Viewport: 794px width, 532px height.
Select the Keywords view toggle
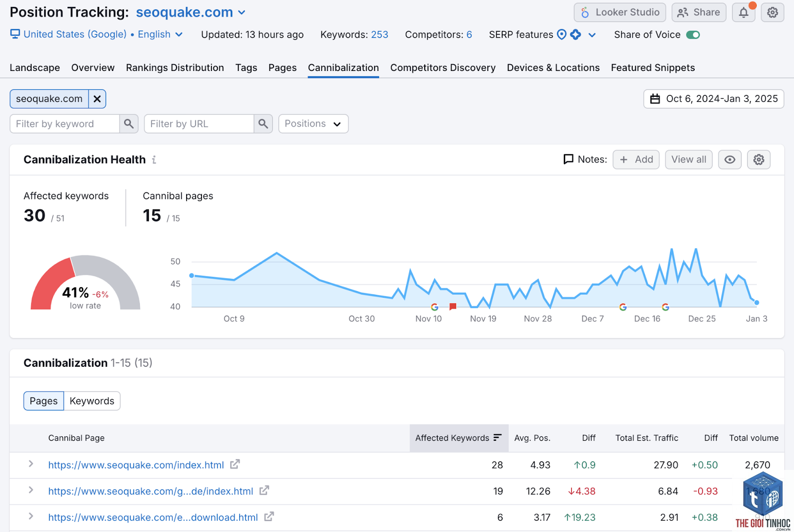coord(92,401)
